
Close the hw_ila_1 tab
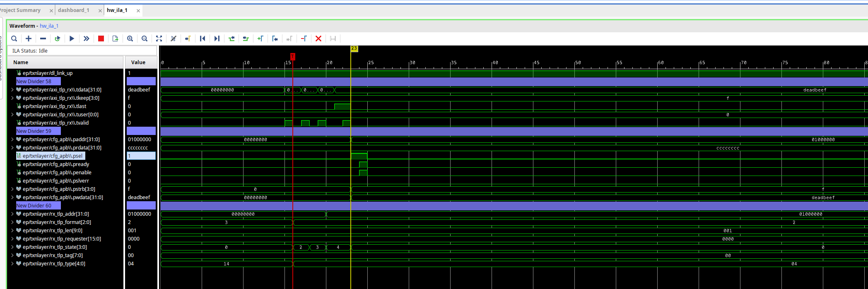[138, 11]
